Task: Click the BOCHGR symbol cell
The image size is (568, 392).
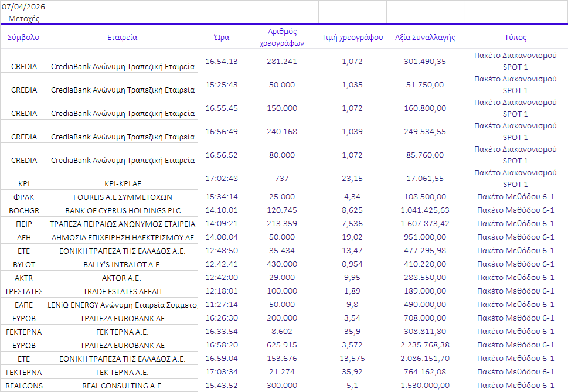Action: pyautogui.click(x=24, y=211)
